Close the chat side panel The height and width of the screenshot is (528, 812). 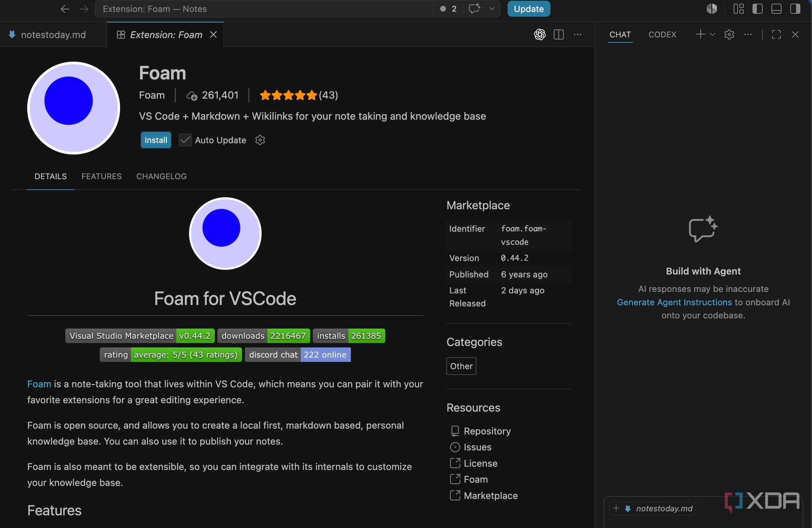(x=795, y=34)
